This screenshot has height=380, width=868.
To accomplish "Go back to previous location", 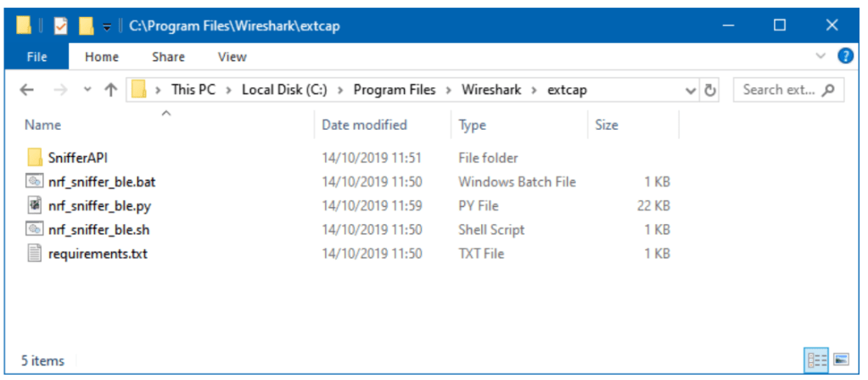I will coord(26,90).
